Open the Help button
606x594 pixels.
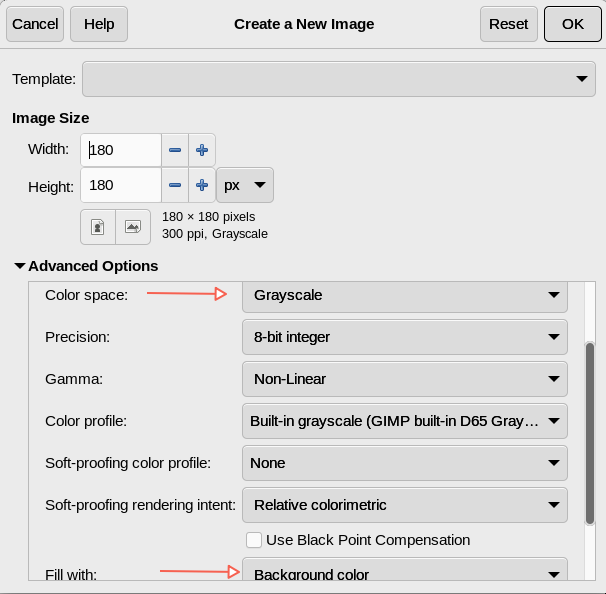pos(99,24)
